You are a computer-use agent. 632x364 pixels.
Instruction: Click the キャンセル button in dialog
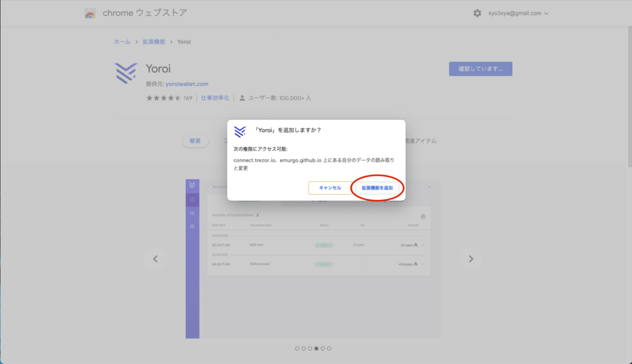click(x=330, y=188)
